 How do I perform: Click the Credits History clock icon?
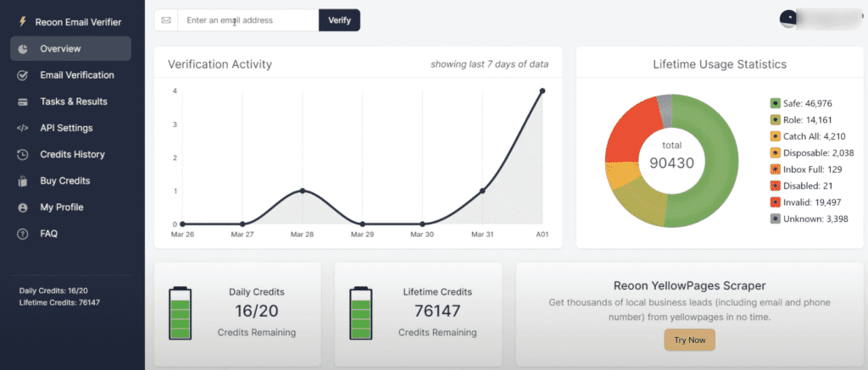(x=22, y=155)
